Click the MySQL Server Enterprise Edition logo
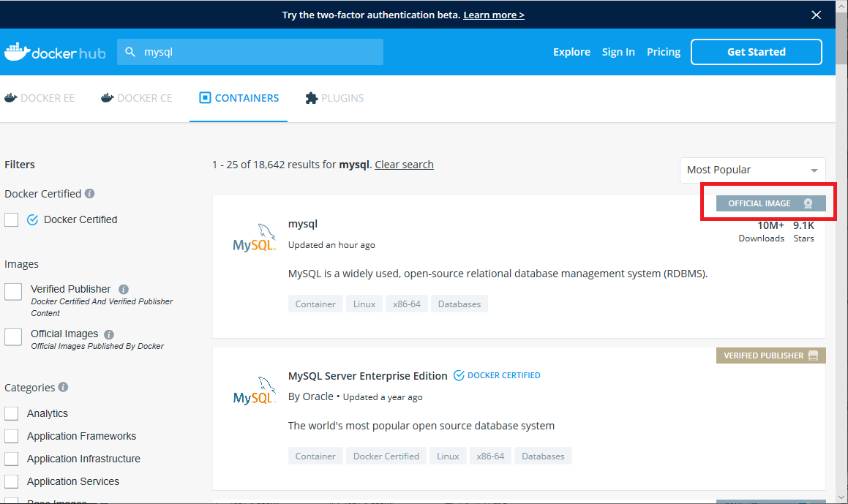848x504 pixels. point(254,390)
